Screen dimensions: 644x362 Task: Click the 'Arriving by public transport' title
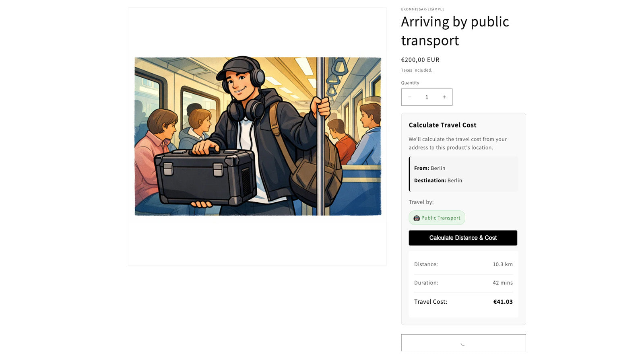pyautogui.click(x=455, y=31)
